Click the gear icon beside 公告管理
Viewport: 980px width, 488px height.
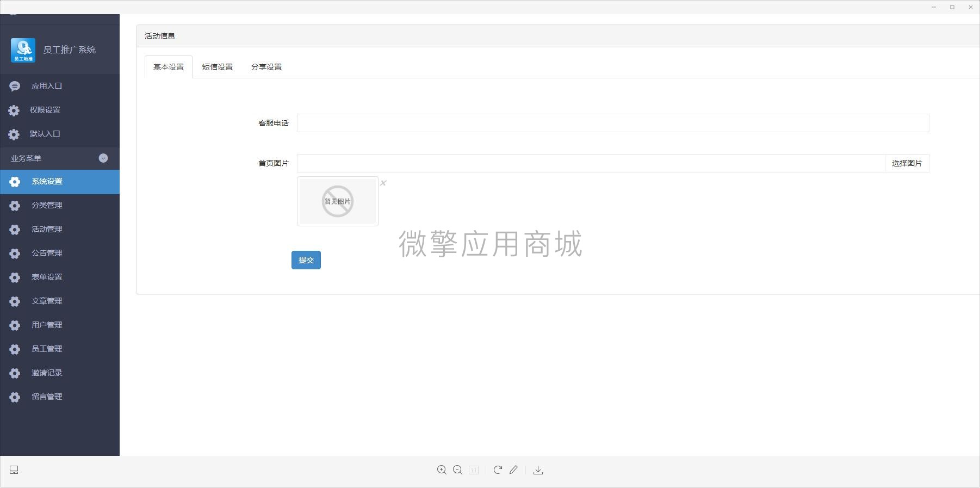point(15,254)
